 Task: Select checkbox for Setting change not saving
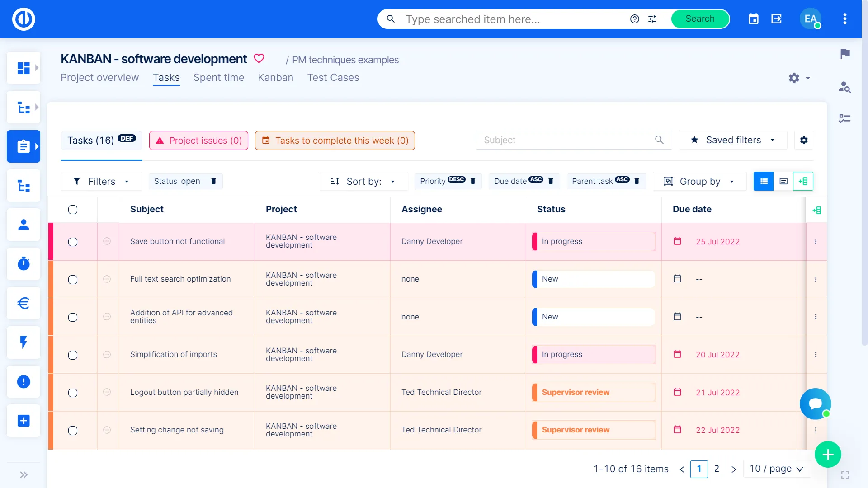click(x=73, y=431)
